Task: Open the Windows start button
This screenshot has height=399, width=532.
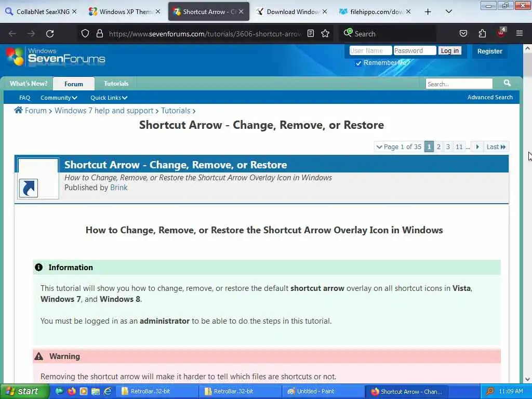Action: click(24, 391)
